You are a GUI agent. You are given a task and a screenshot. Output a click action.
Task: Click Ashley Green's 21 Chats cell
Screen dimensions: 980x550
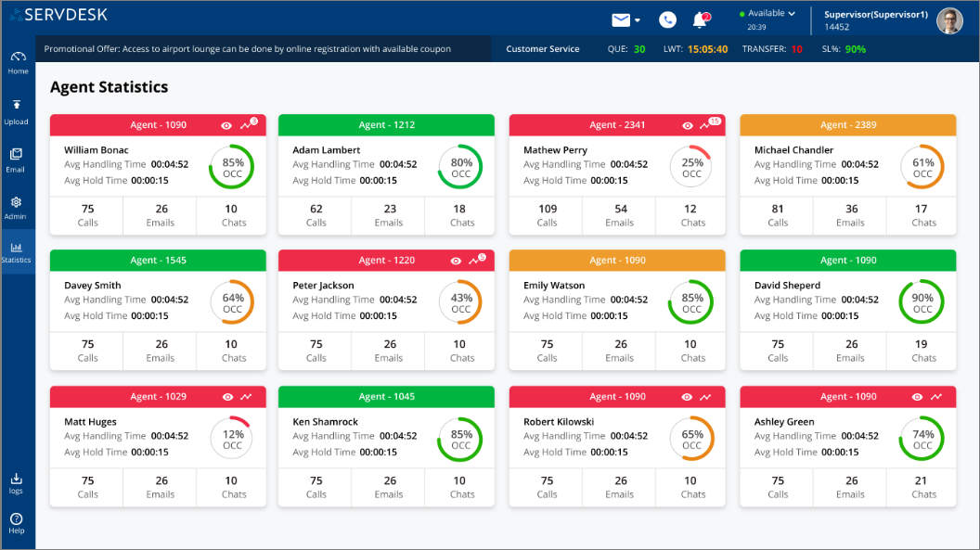[x=922, y=487]
